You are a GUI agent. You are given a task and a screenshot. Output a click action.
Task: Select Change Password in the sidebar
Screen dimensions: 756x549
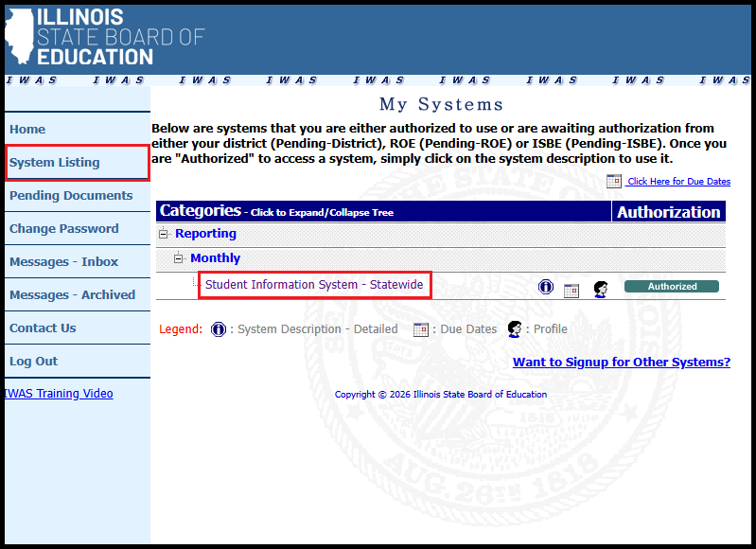point(63,229)
